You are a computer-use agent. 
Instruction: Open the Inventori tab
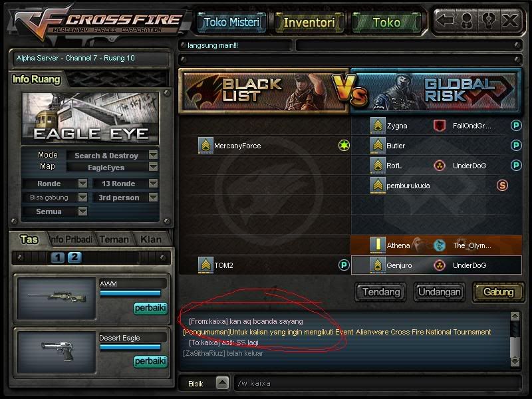[309, 23]
